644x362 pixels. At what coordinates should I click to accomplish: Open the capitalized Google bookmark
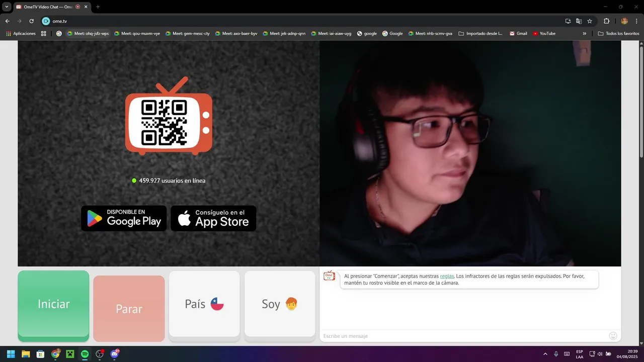click(392, 34)
